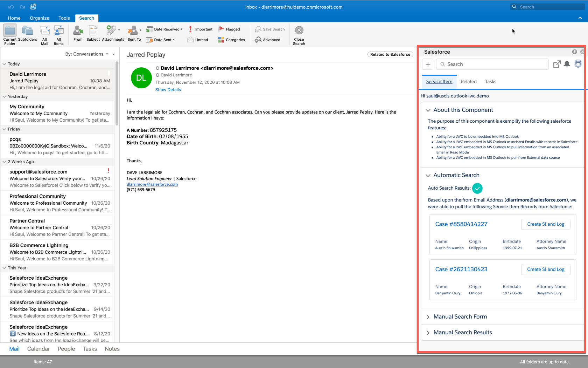Open the Tasks tab in Salesforce panel
The image size is (588, 368).
pyautogui.click(x=490, y=82)
